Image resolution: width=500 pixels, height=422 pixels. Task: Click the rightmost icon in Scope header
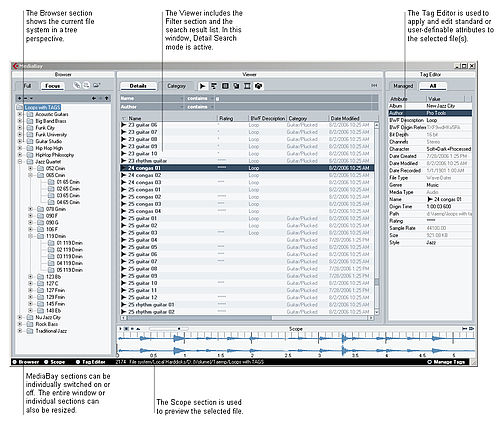[471, 329]
